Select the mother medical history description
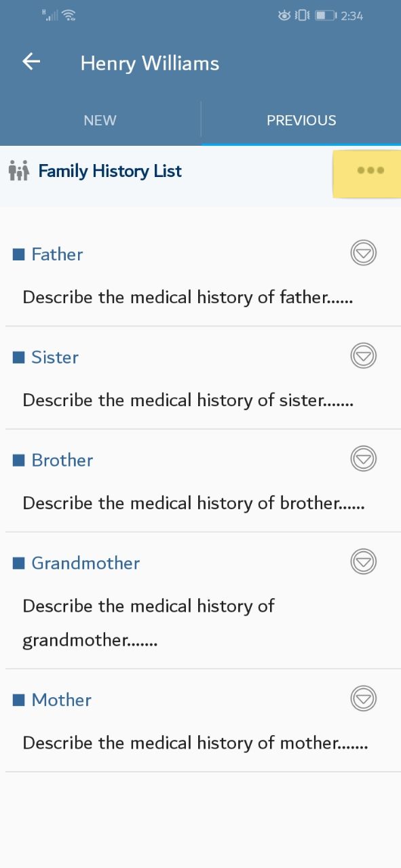Viewport: 401px width, 868px height. 195,743
